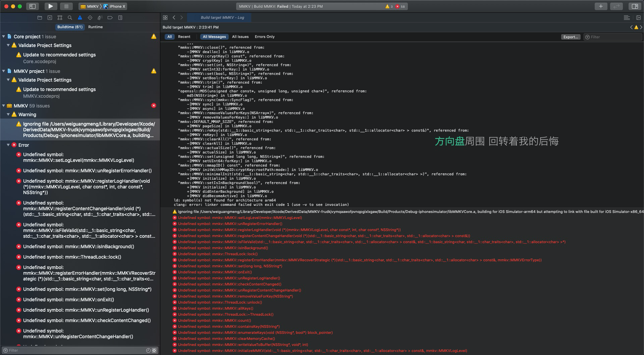
Task: Collapse the MMKV 59 issues group
Action: point(3,106)
